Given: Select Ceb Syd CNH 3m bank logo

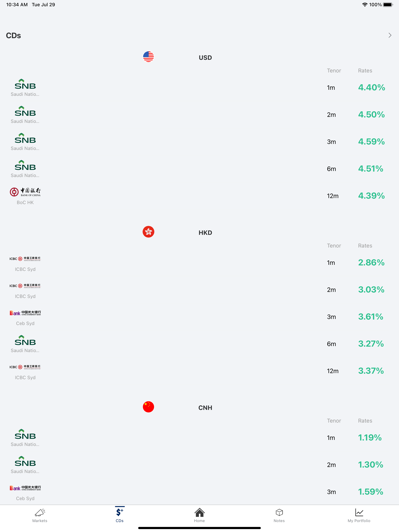Looking at the screenshot, I should (25, 488).
